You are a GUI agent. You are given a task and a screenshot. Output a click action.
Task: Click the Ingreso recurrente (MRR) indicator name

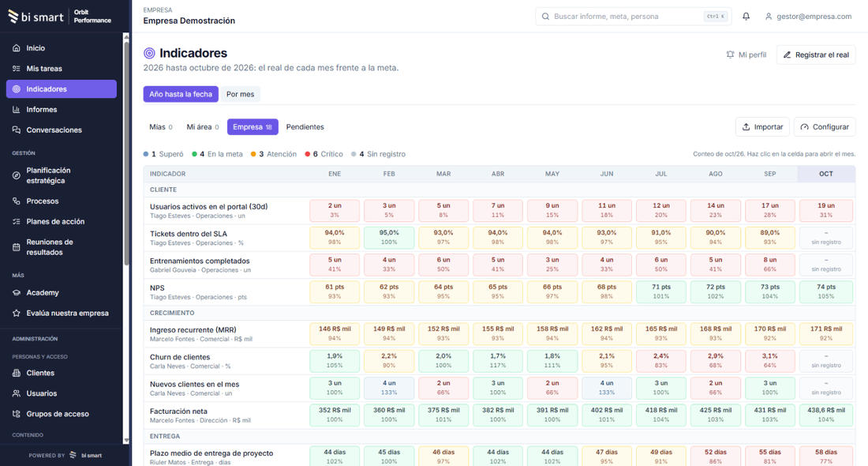pyautogui.click(x=193, y=329)
